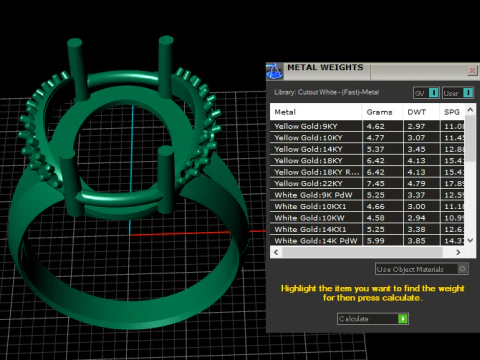Sort by the Grams column header
480x360 pixels.
coord(383,112)
